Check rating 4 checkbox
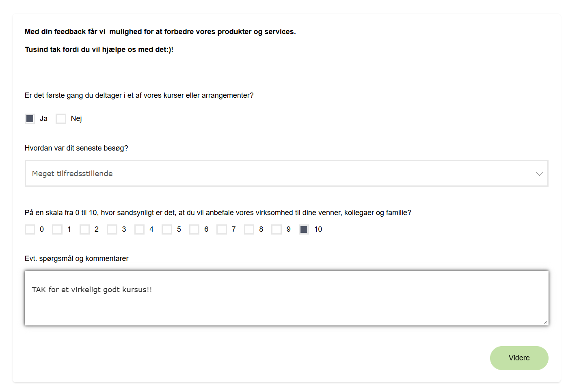The width and height of the screenshot is (566, 392). coord(140,229)
